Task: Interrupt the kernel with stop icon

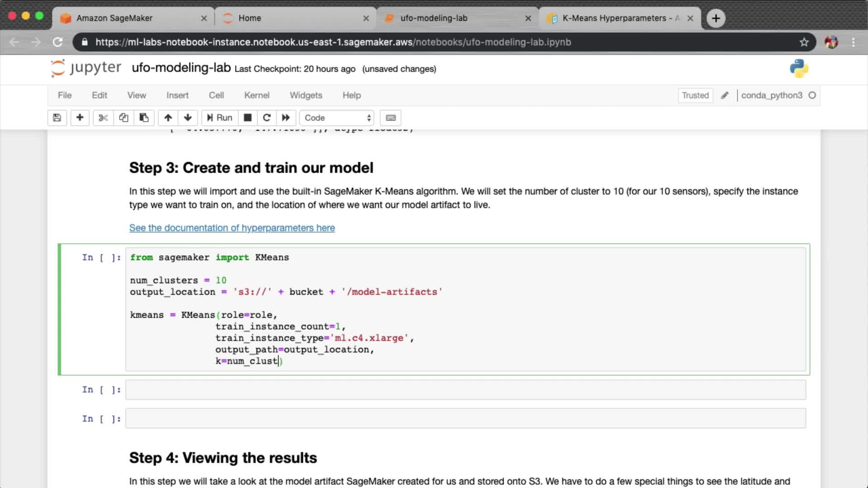Action: click(x=247, y=118)
